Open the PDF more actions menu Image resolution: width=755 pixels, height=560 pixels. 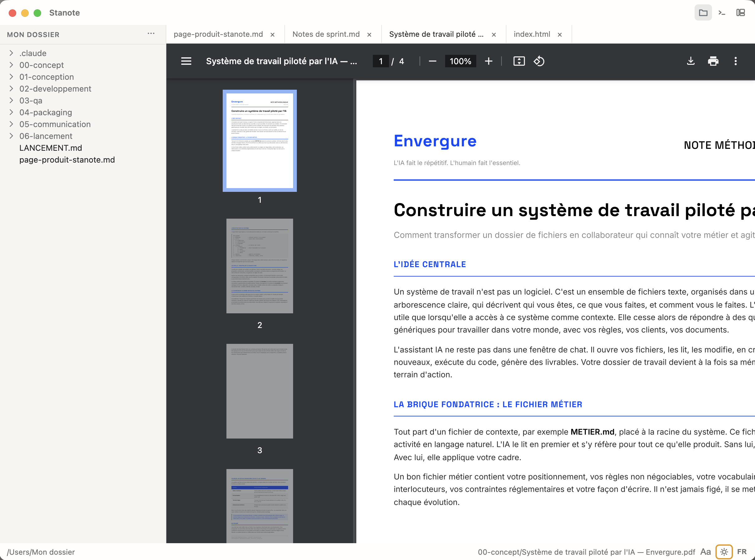[x=735, y=61]
